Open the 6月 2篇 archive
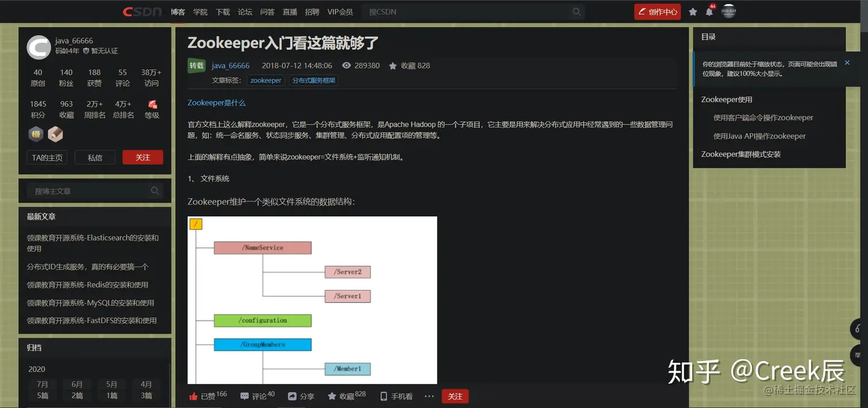The image size is (868, 408). click(x=77, y=390)
